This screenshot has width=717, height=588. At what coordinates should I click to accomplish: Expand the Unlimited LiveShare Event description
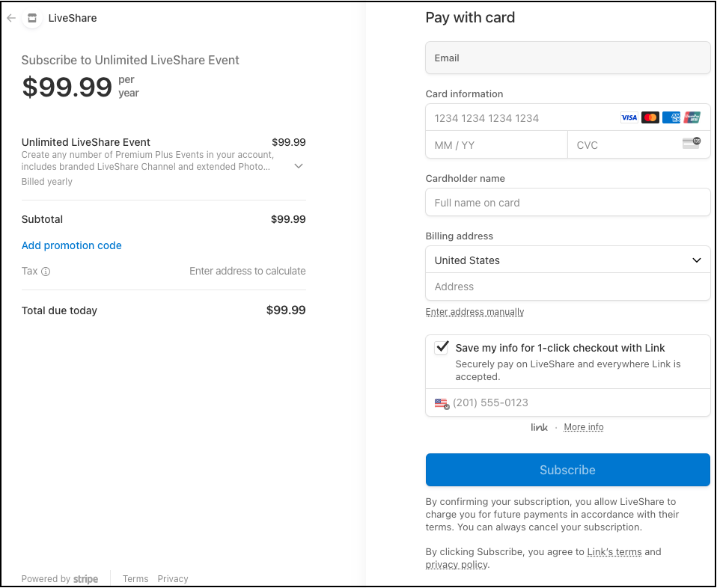pyautogui.click(x=299, y=166)
